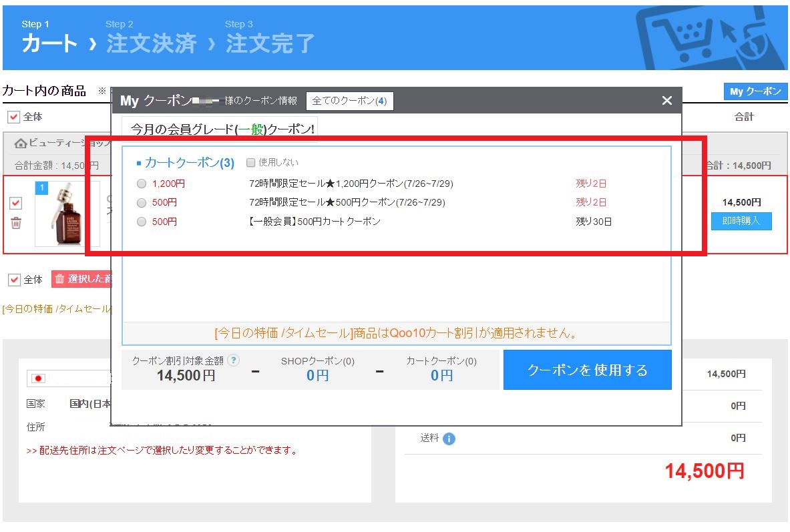Close the My クーポン popup
This screenshot has width=790, height=532.
(x=666, y=101)
